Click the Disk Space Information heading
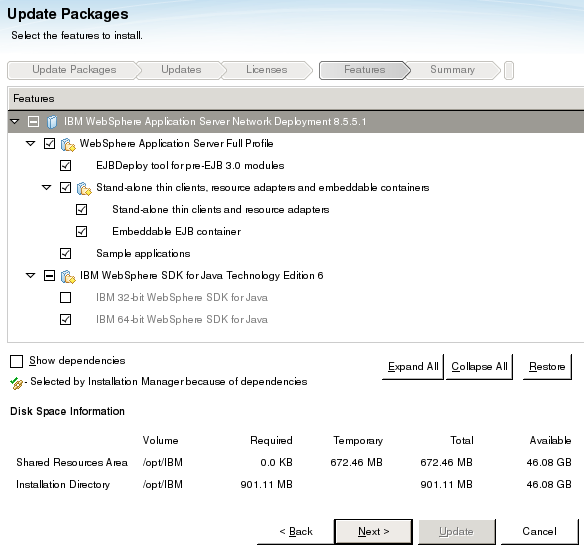 pyautogui.click(x=67, y=411)
